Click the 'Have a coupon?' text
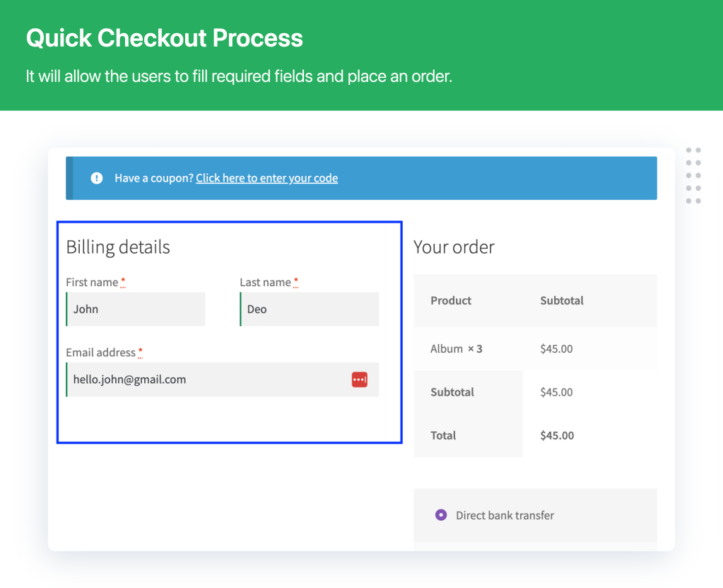This screenshot has width=723, height=588. pos(154,178)
